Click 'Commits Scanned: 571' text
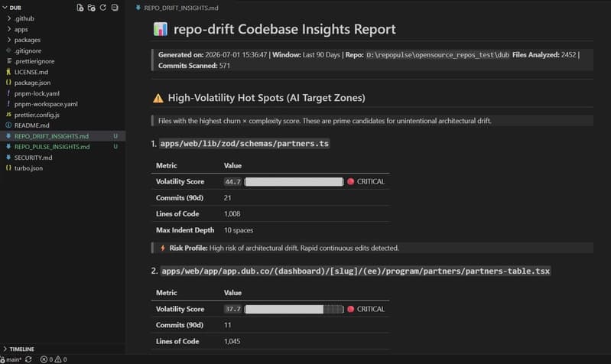Viewport: 611px width, 364px height. [194, 66]
